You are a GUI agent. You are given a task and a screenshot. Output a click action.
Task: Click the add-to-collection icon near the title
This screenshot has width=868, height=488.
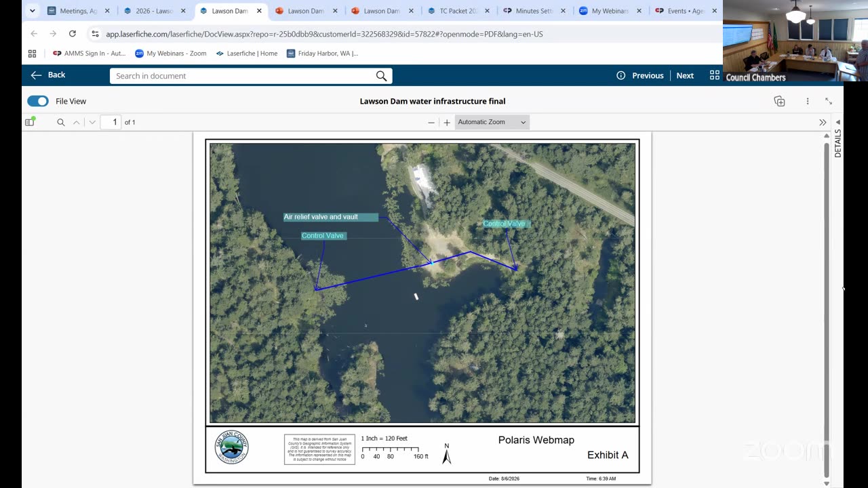click(x=779, y=101)
